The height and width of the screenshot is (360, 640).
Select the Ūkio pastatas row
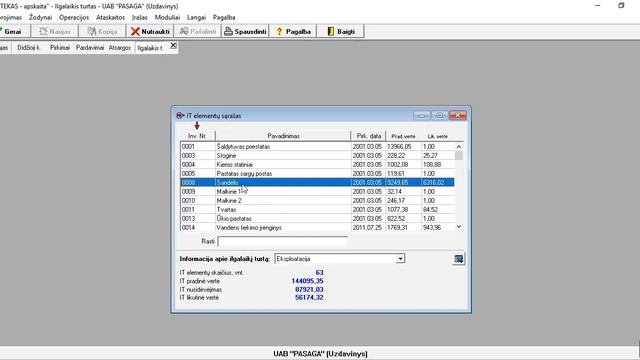[318, 218]
